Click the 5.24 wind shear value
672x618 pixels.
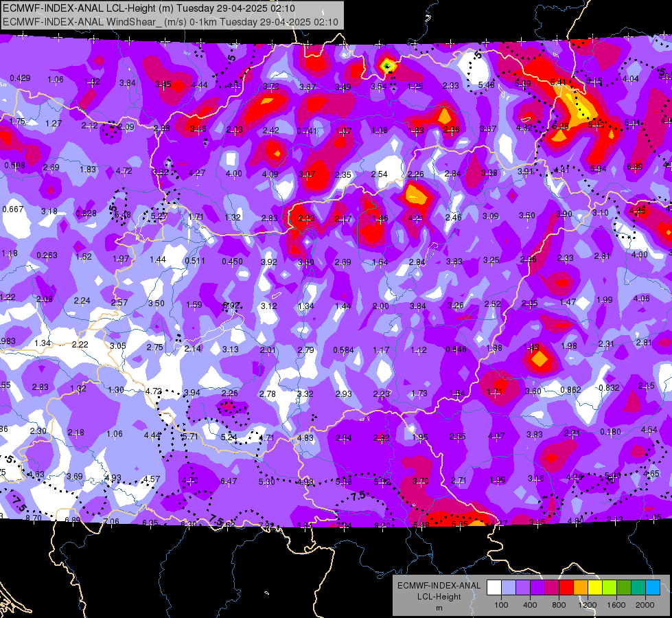point(229,437)
